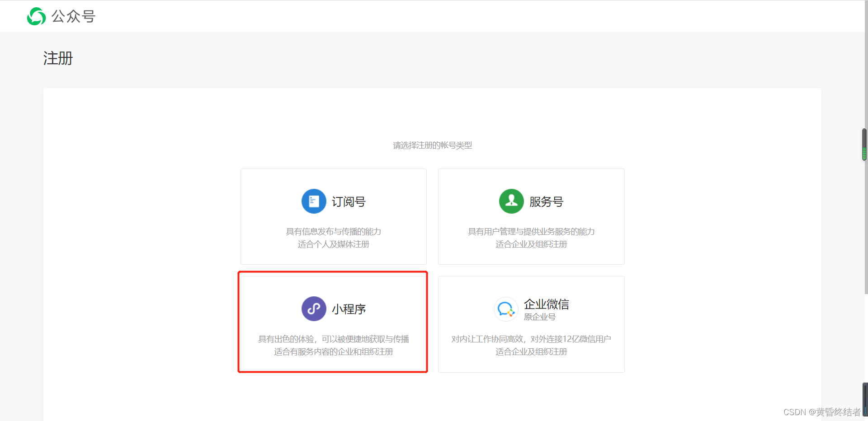Click the purple 小程序 link icon
This screenshot has width=868, height=421.
point(314,309)
